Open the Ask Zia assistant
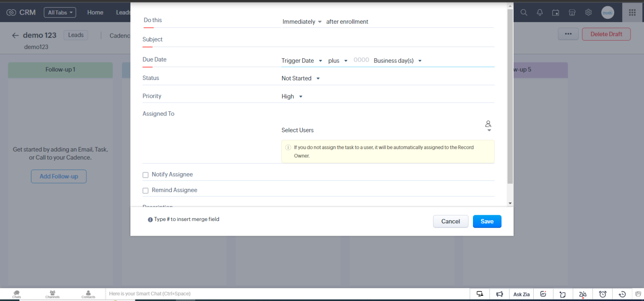The image size is (644, 301). [x=521, y=294]
